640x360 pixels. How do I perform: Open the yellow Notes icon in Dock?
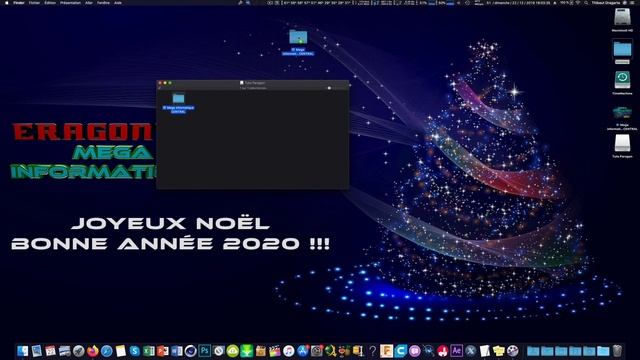[120, 351]
